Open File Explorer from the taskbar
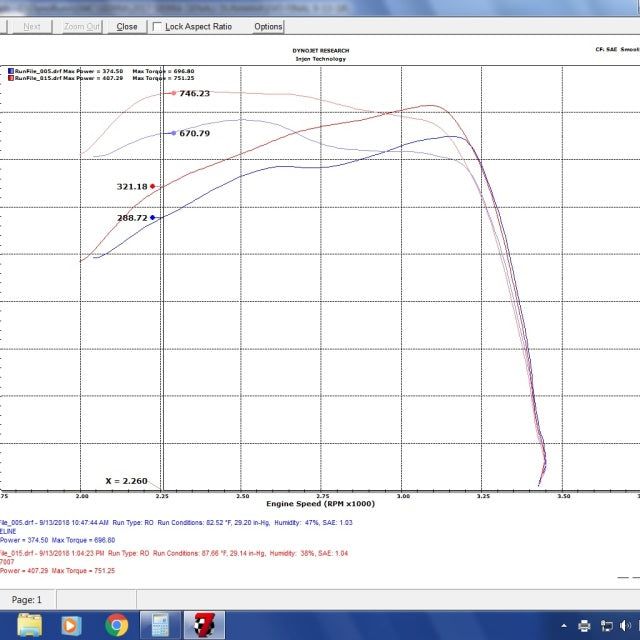This screenshot has width=640, height=640. point(31,625)
